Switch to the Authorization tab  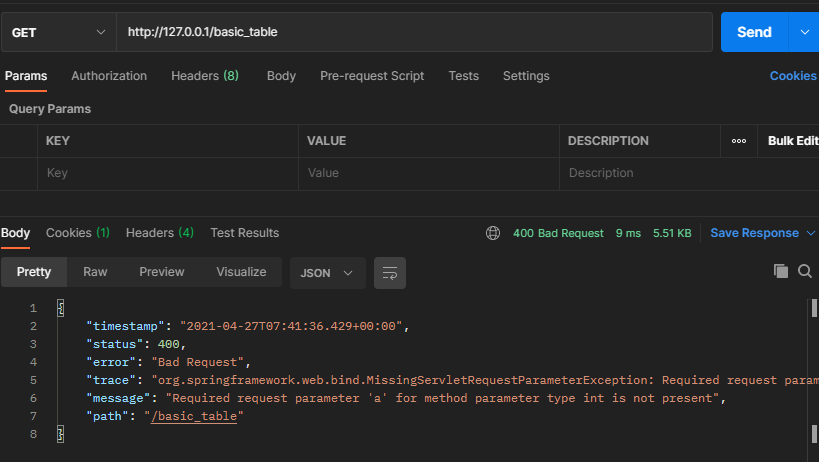pos(109,76)
